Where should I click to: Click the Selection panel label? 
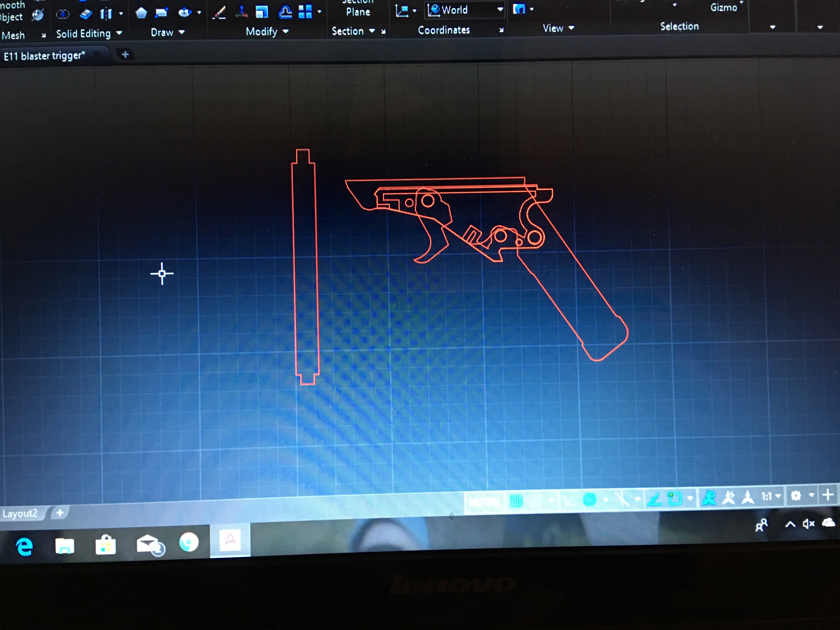(679, 27)
